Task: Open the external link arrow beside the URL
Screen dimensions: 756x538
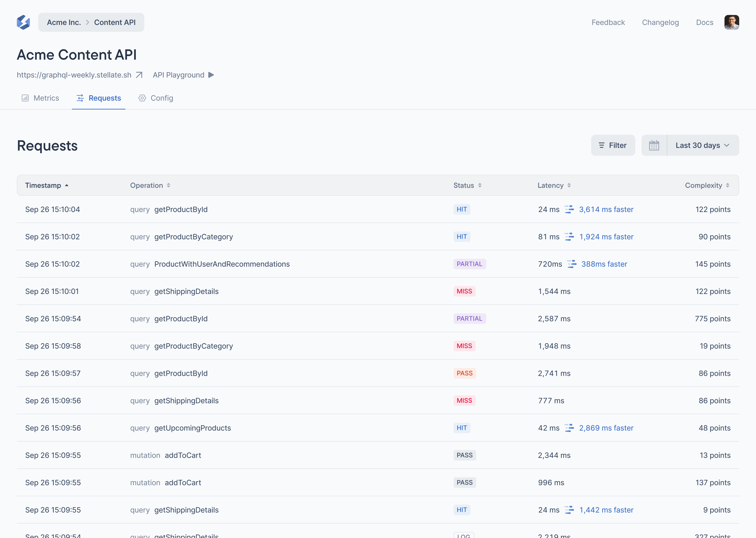Action: coord(139,75)
